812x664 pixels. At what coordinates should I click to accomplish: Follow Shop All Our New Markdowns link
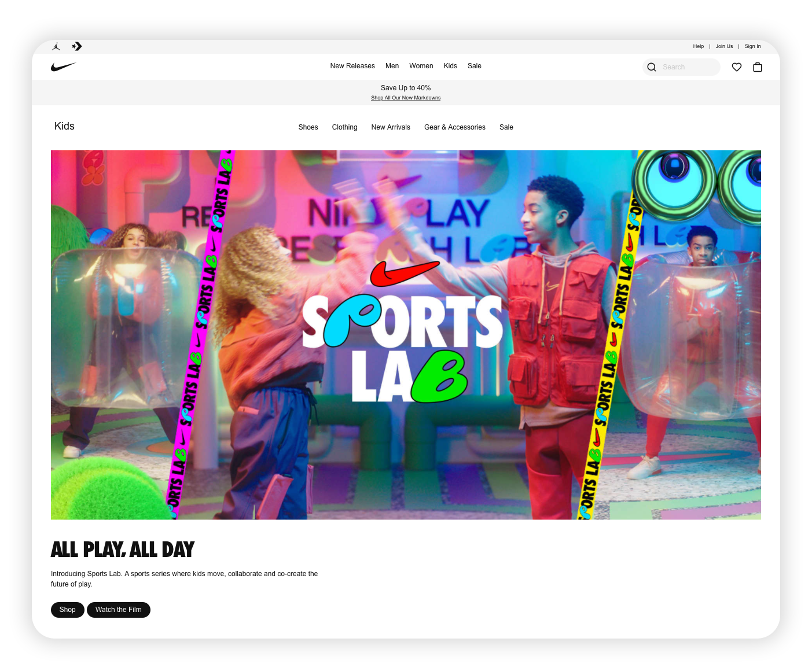pyautogui.click(x=406, y=98)
